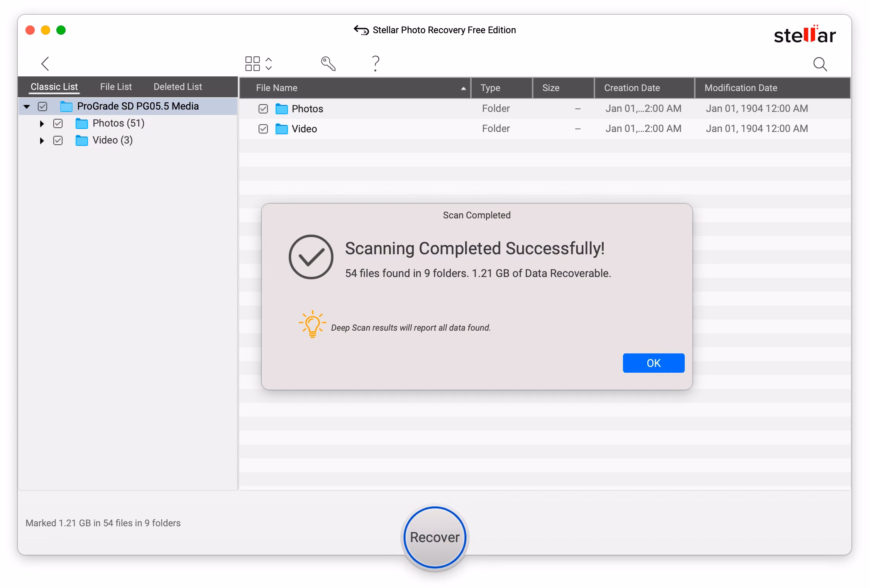Collapse the ProGrade SD PG05.5 Media node
The width and height of the screenshot is (870, 588).
coord(27,106)
